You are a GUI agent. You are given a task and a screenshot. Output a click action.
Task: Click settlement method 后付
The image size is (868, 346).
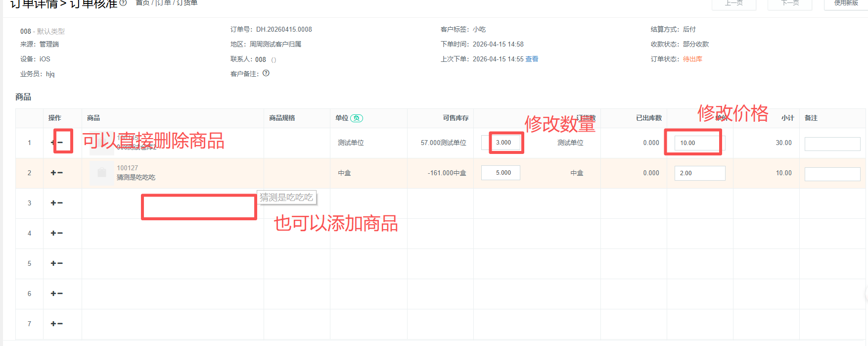(689, 29)
